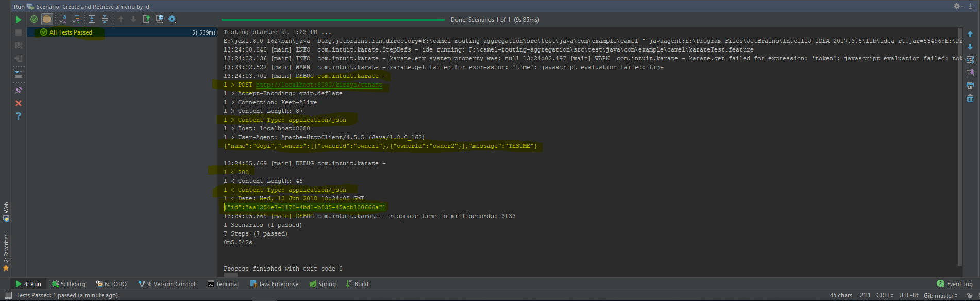Open the Git: master branch menu
980x301 pixels.
coord(941,295)
